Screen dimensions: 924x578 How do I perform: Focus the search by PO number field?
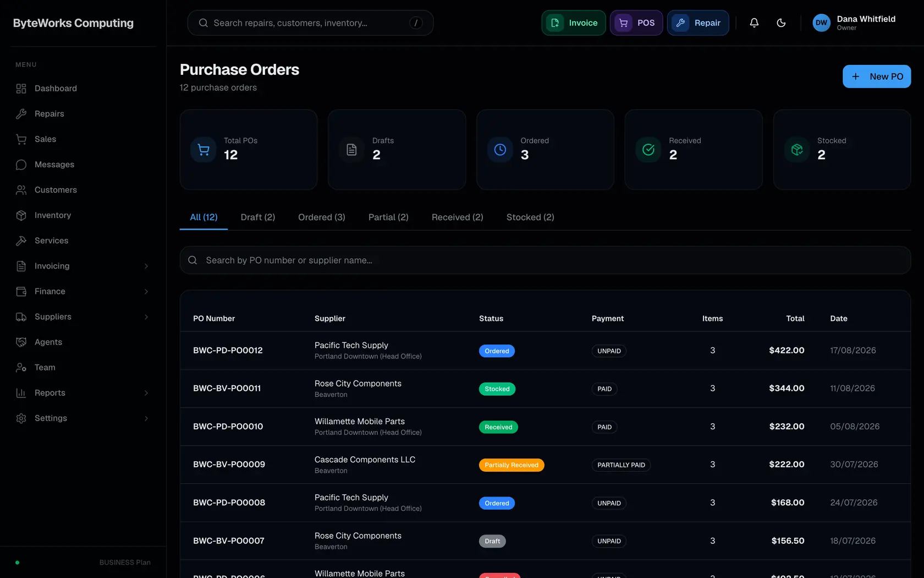tap(545, 260)
